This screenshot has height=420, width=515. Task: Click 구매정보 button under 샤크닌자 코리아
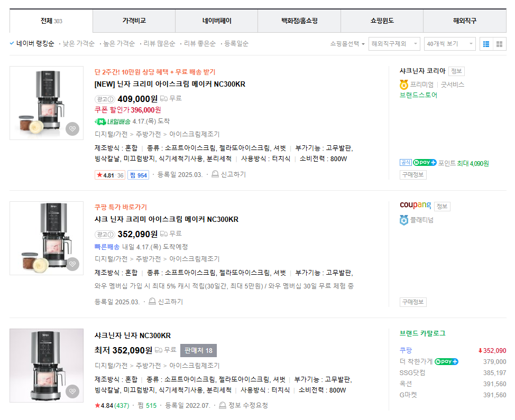(x=413, y=174)
